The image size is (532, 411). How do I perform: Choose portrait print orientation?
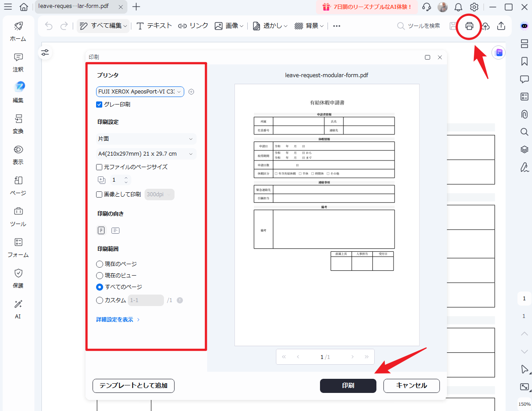coord(101,230)
